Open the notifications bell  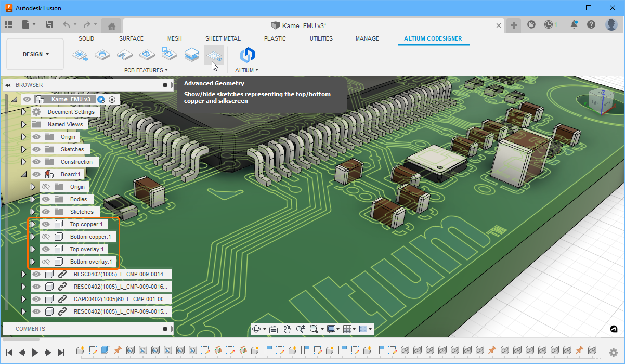click(x=574, y=24)
